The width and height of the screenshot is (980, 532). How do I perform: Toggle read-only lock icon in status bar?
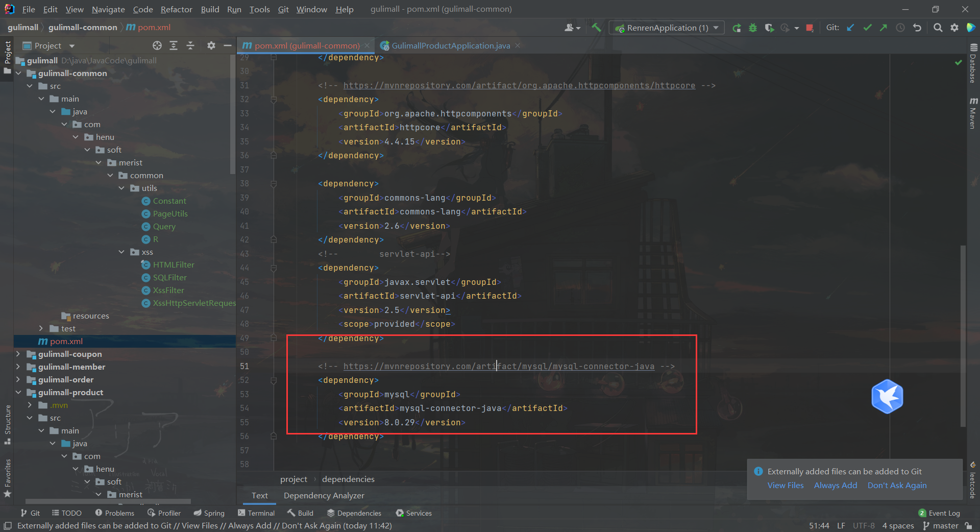(968, 525)
